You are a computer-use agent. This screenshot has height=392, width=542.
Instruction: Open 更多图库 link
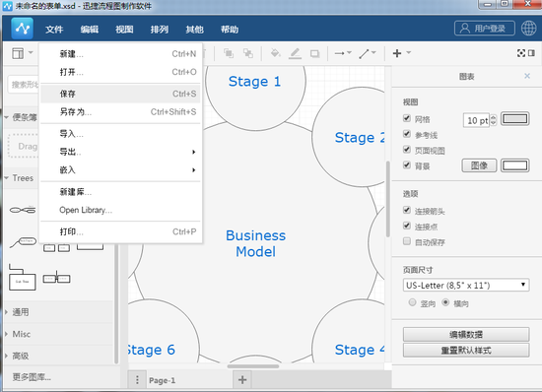point(32,377)
